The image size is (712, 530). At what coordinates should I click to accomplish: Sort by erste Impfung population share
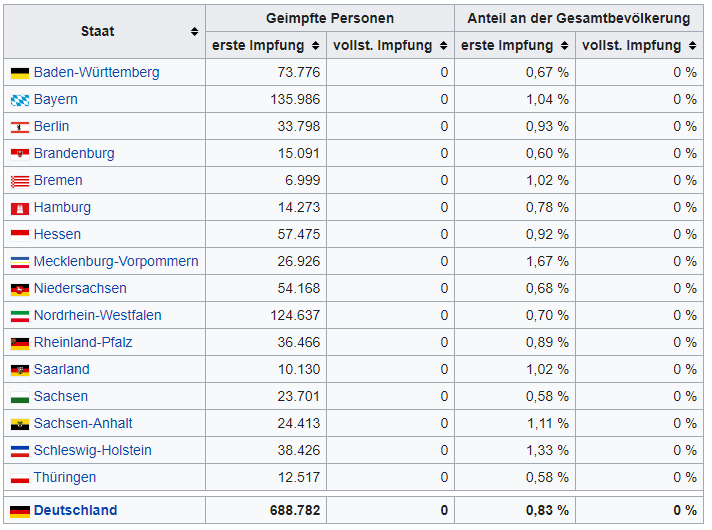coord(564,46)
